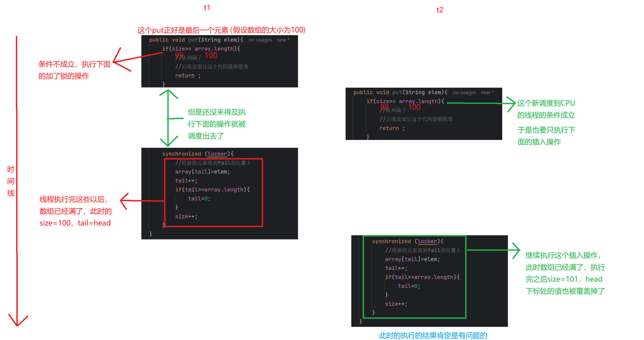Viewport: 644px width, 340px height.
Task: Click the red t2 thread label
Action: tap(440, 10)
